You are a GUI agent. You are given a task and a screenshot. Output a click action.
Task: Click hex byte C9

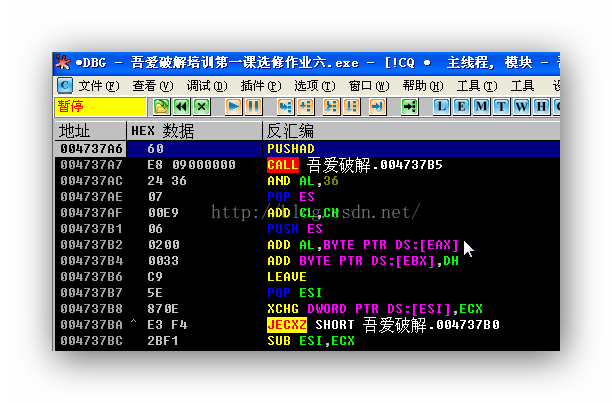tap(155, 277)
